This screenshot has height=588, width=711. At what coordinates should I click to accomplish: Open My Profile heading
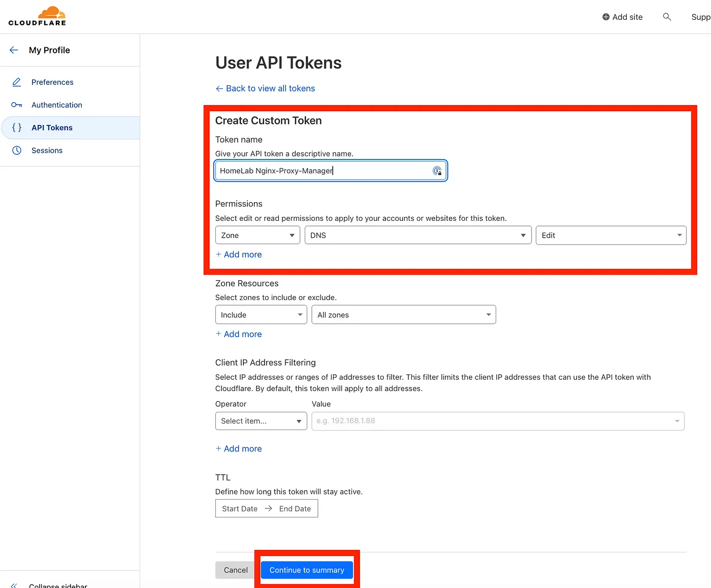click(x=49, y=50)
